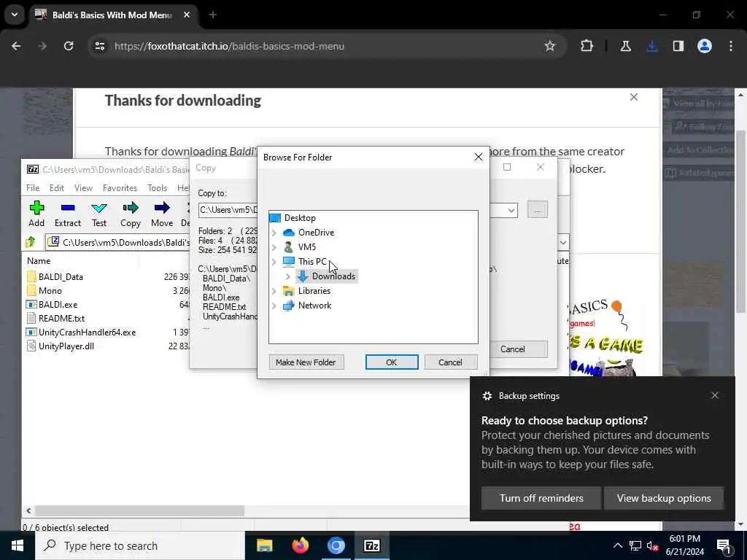
Task: Select the BALDI_Data folder in the 7-Zip list
Action: click(x=61, y=276)
